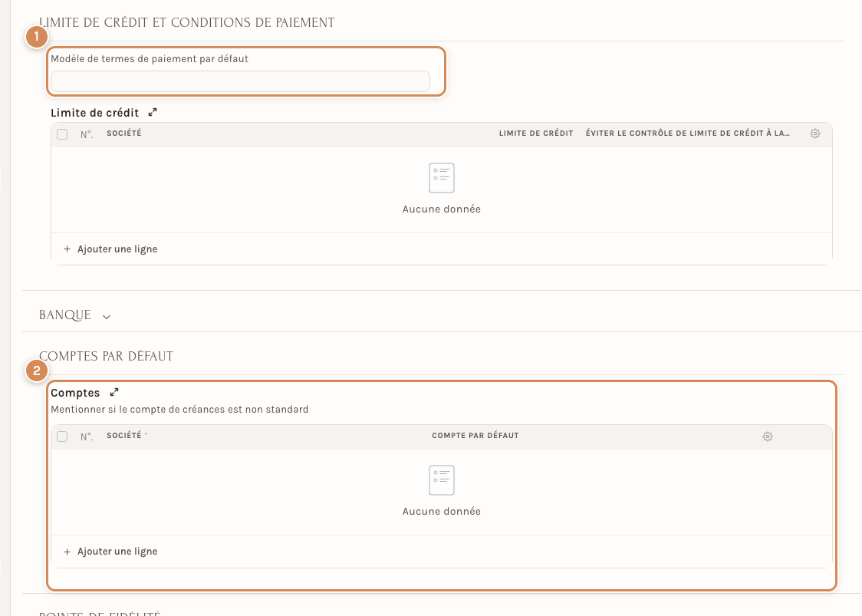Click the Limite de crédit column header
The image size is (862, 616).
coord(536,133)
